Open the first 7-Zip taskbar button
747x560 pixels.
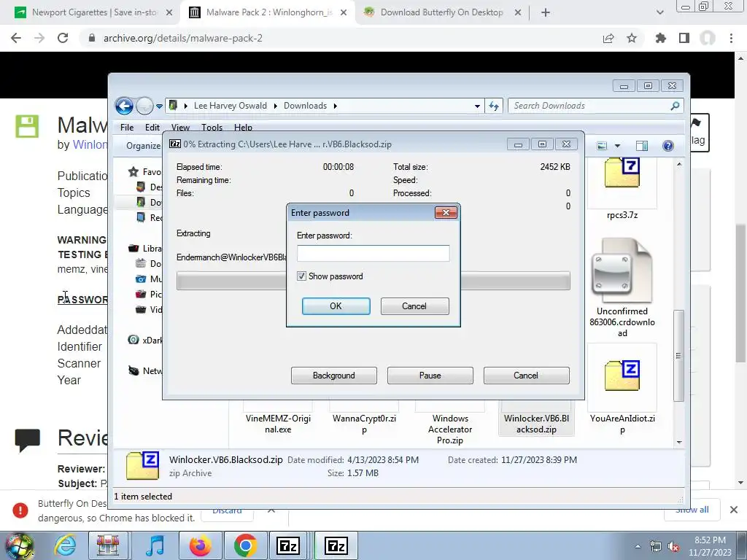click(287, 545)
